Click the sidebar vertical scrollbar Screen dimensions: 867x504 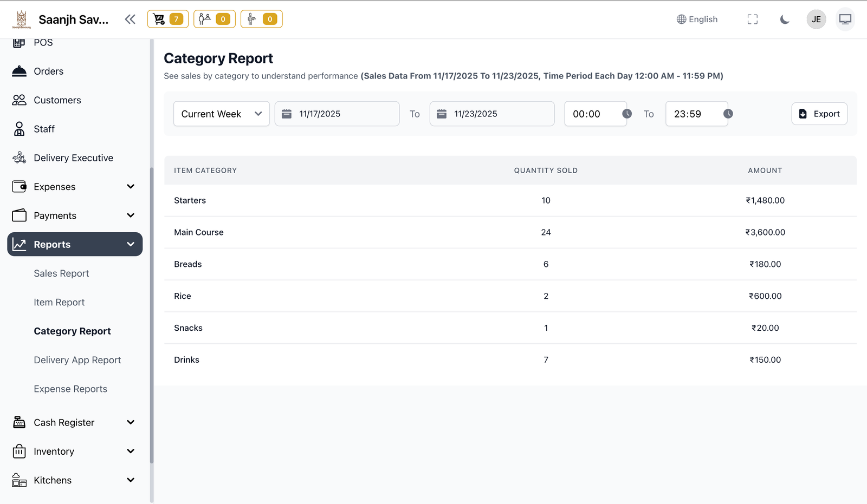coord(152,314)
